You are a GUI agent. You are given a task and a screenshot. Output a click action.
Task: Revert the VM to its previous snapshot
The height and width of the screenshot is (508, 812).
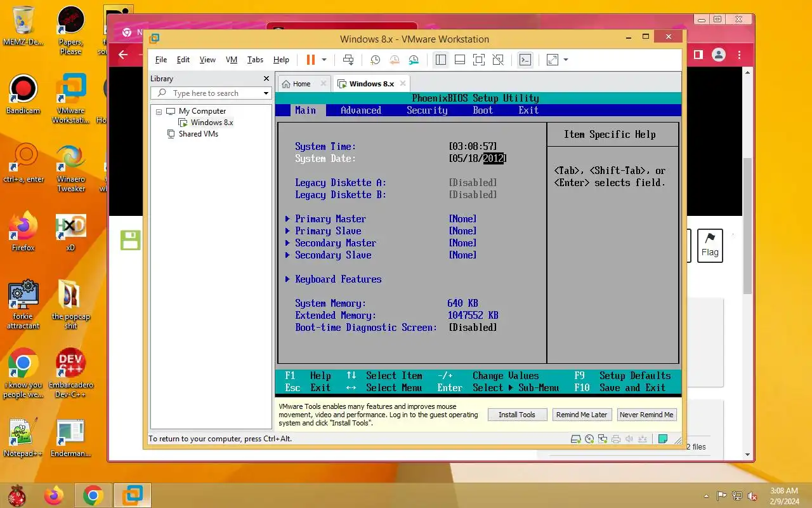coord(395,60)
